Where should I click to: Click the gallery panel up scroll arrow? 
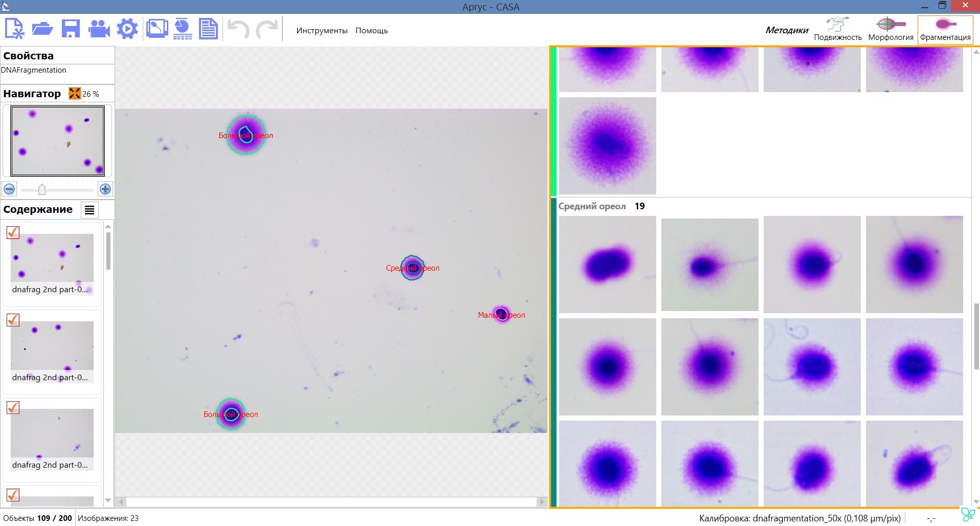976,52
